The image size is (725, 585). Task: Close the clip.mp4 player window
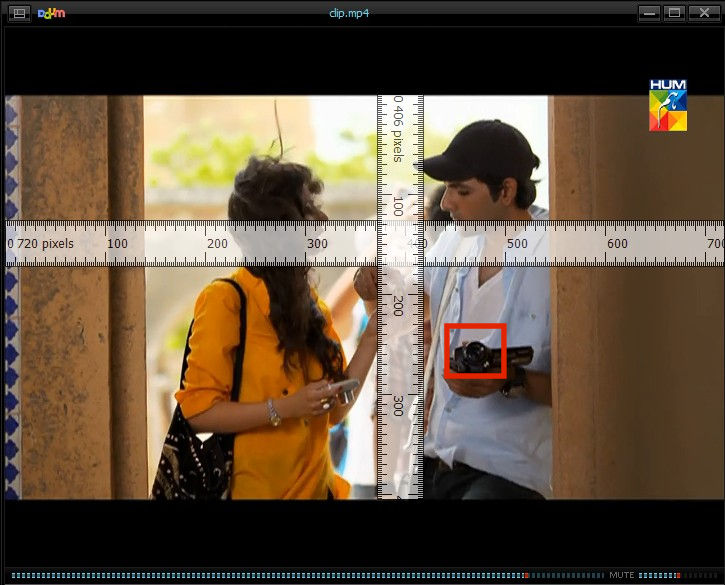point(704,13)
